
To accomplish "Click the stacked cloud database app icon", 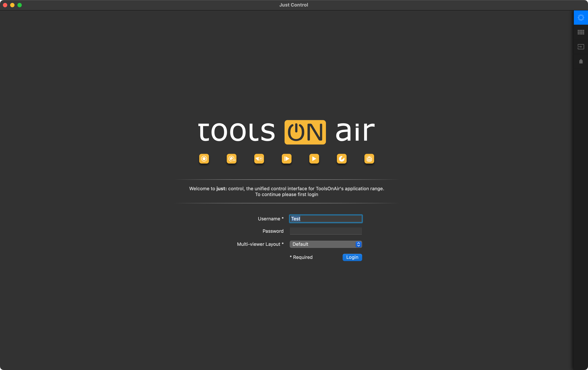I will (369, 159).
